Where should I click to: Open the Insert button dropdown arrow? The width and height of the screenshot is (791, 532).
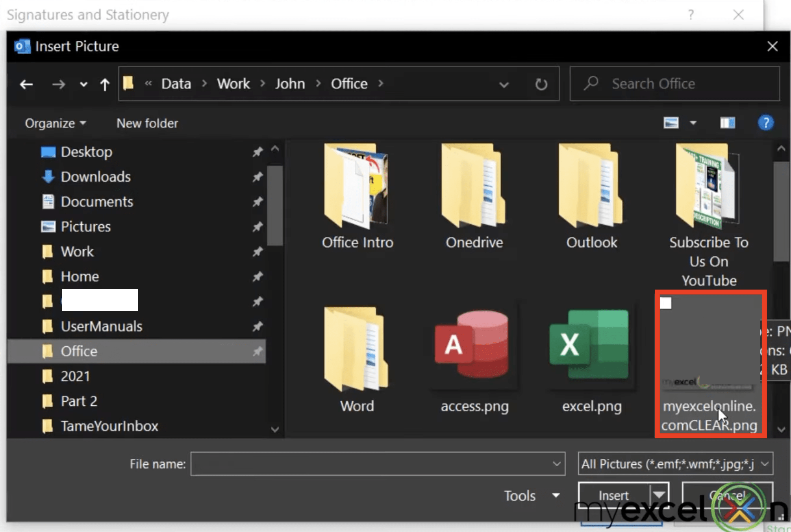659,495
